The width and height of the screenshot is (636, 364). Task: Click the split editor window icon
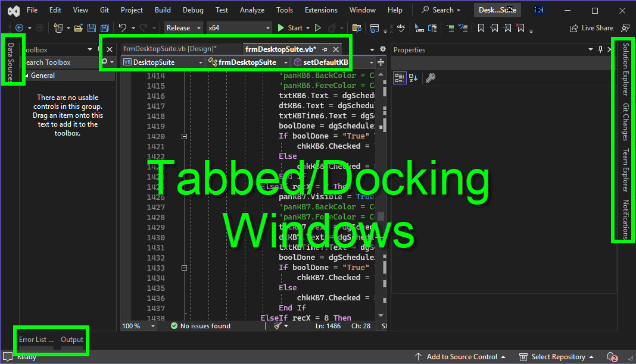pos(381,62)
